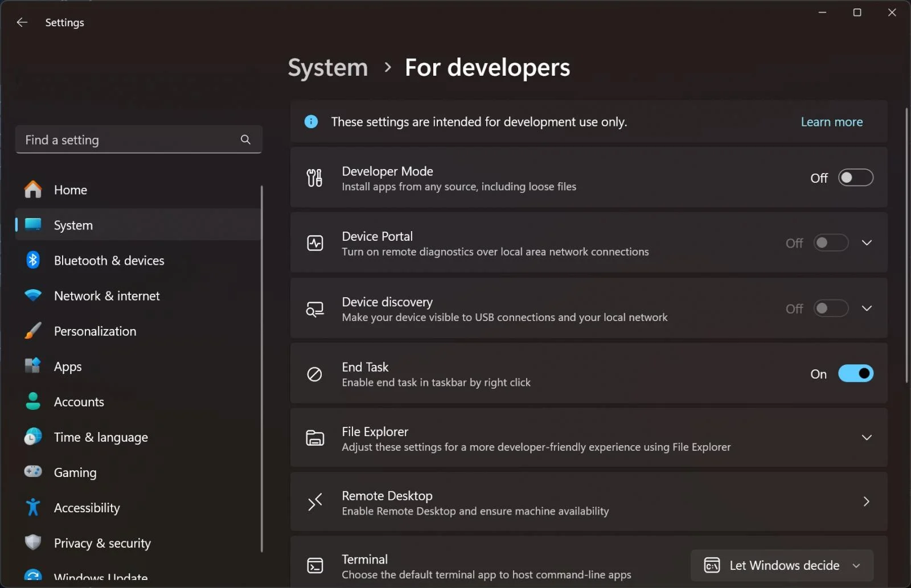The width and height of the screenshot is (911, 588).
Task: Click the blue info icon above Developer Mode
Action: (x=311, y=121)
